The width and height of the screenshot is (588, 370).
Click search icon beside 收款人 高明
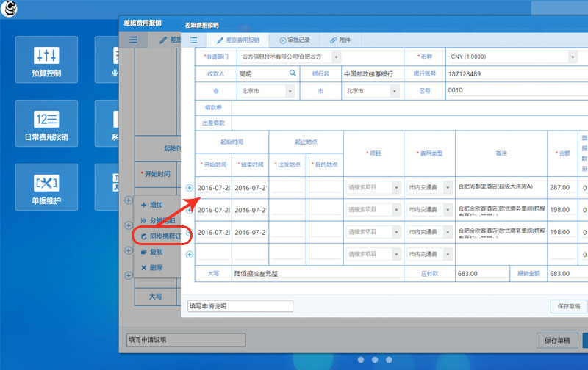293,73
